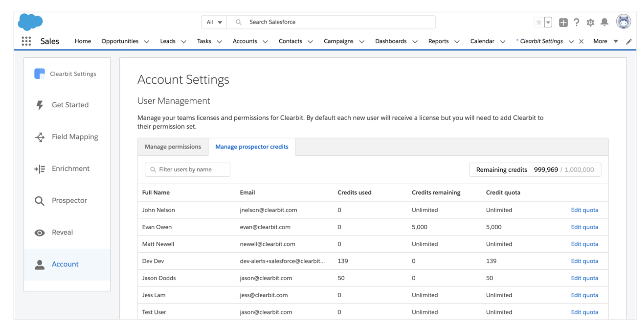Screen dimensions: 644x331
Task: Click the evan@clearbit.com email cell
Action: (265, 227)
